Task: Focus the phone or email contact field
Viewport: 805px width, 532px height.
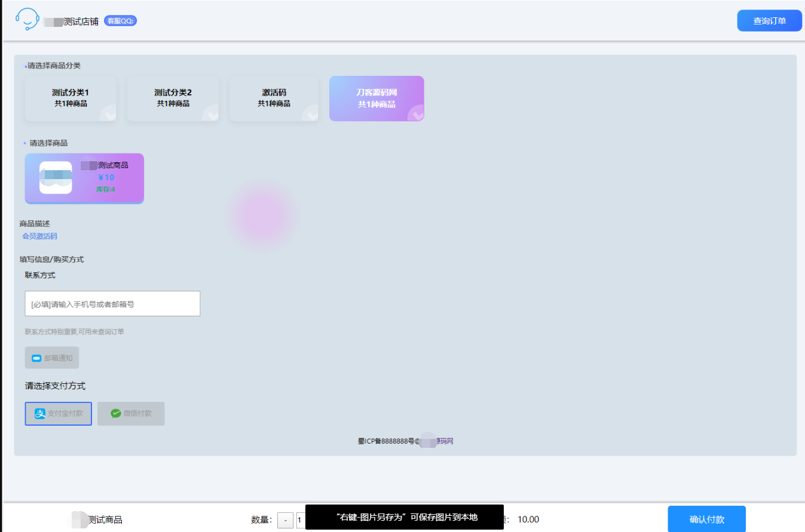Action: click(112, 304)
